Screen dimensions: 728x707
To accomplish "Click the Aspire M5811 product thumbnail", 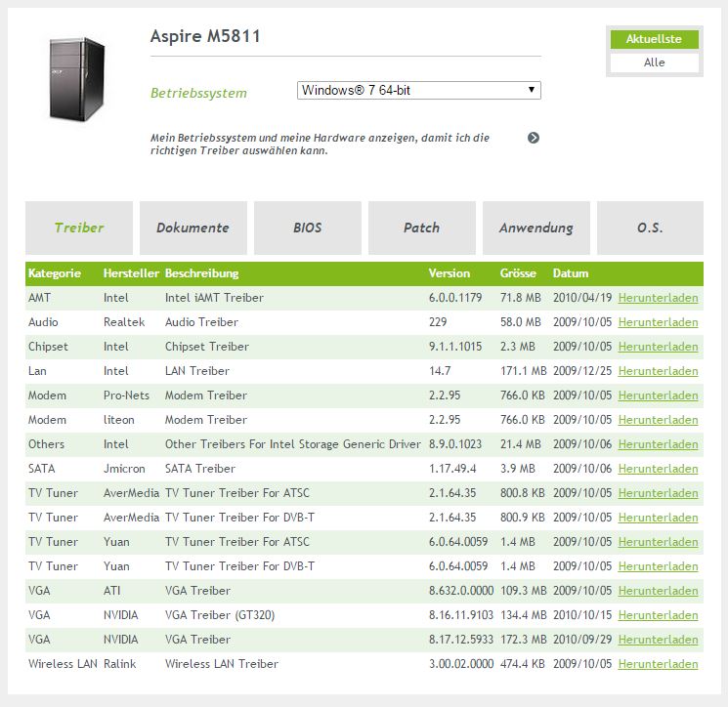I will 77,79.
